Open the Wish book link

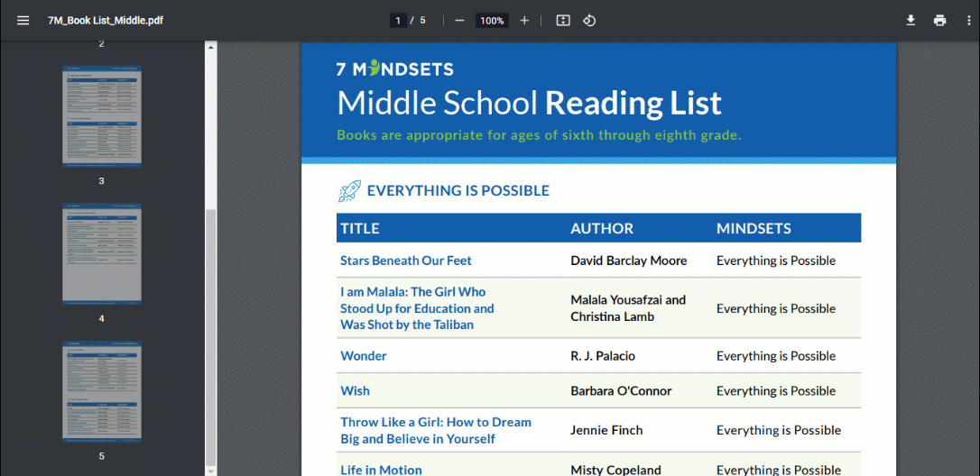(x=355, y=391)
